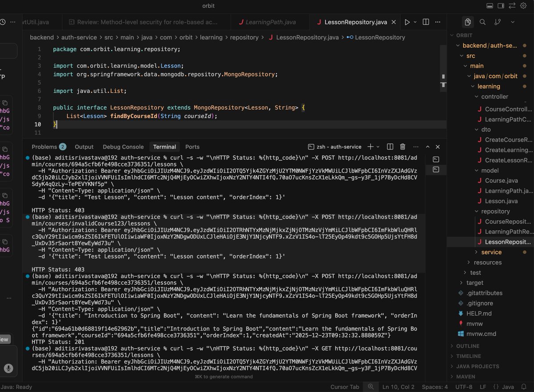Open the Source Control view icon
Screen dimensions: 534x392
(x=497, y=22)
